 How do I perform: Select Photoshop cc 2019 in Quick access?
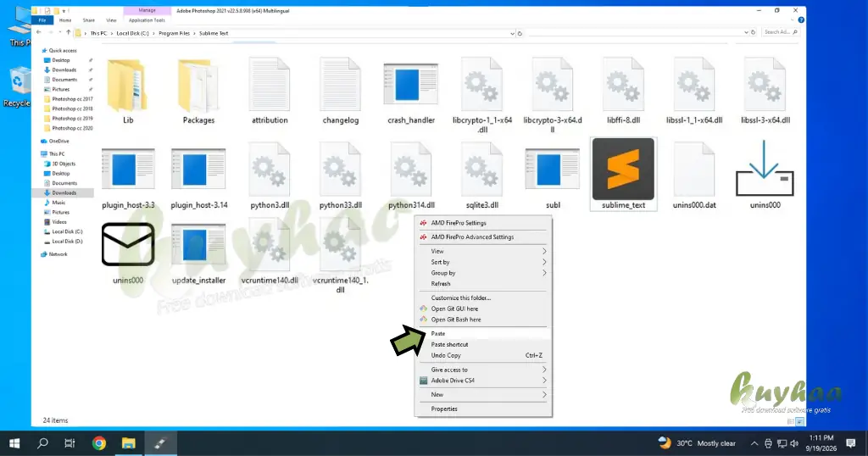(72, 119)
